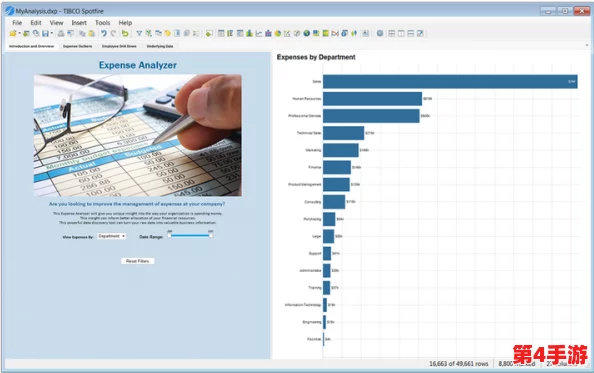Viewport: 594px width, 373px height.
Task: Click the green Reset arrow icon
Action: pos(125,33)
